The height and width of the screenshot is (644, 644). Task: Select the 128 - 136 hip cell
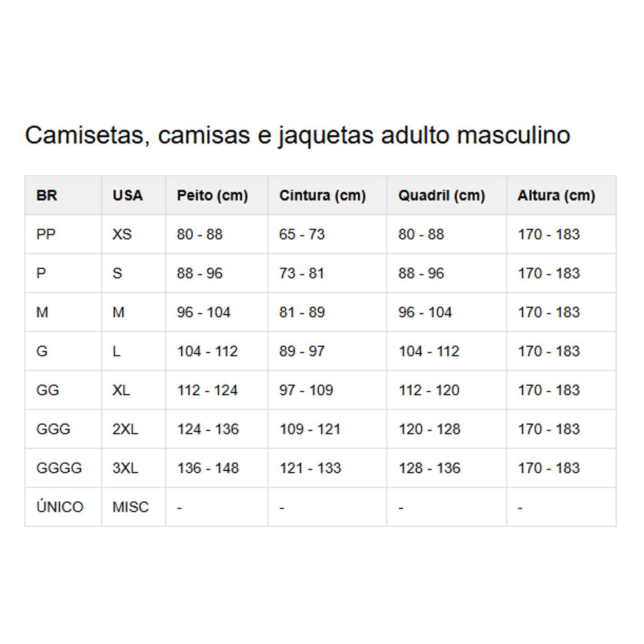429,468
